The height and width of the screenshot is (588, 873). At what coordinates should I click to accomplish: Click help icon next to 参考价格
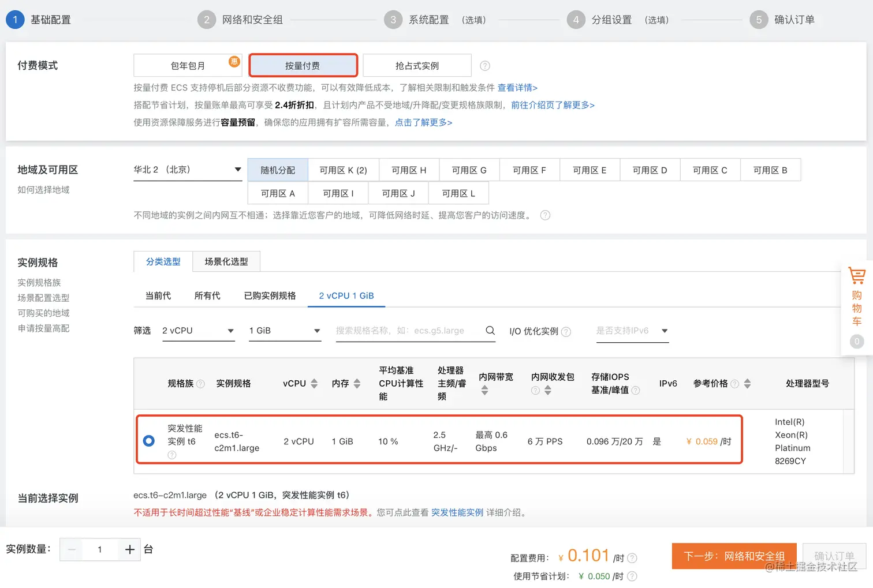pyautogui.click(x=734, y=384)
